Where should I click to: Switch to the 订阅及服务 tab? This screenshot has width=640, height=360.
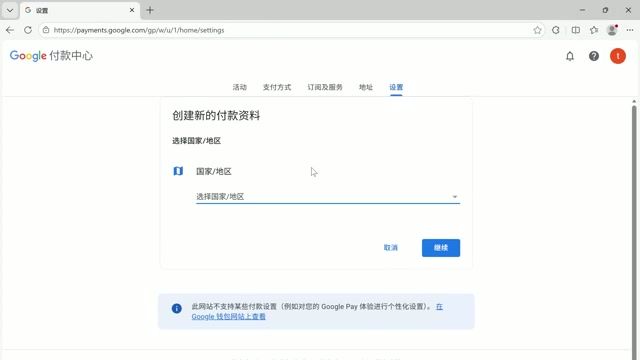click(x=325, y=87)
